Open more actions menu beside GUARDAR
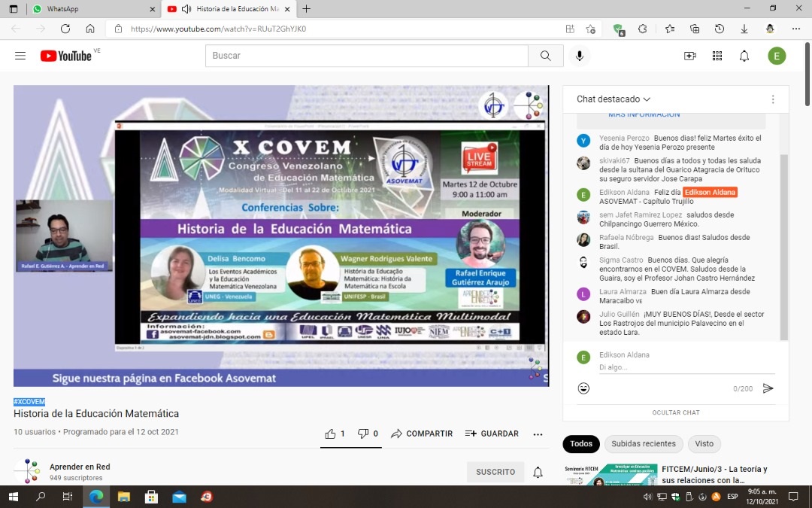Viewport: 812px width, 508px height. click(538, 434)
